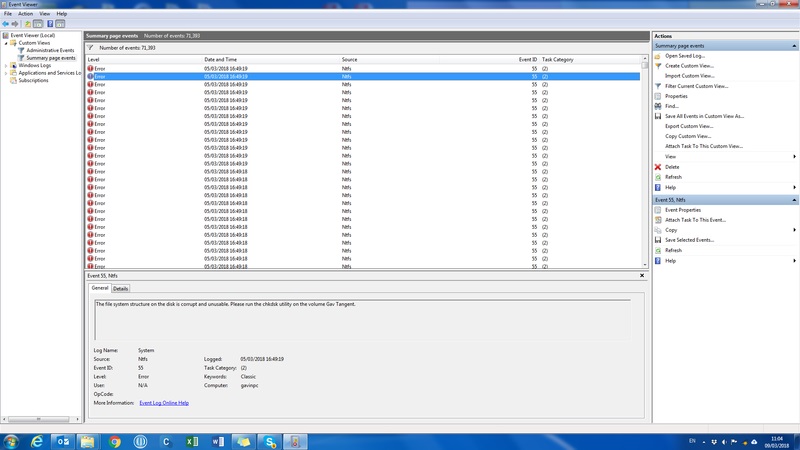Click the Find binoculars icon
The width and height of the screenshot is (800, 450).
point(658,106)
